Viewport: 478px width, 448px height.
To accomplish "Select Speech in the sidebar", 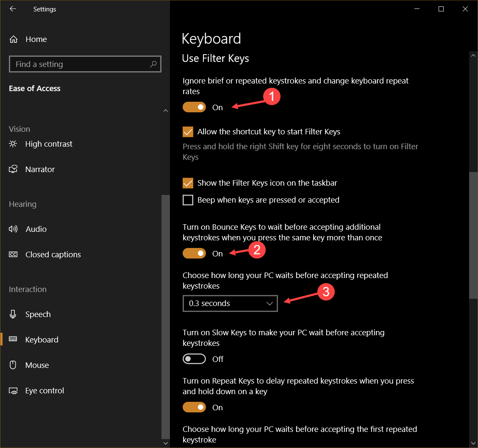I will (x=38, y=314).
